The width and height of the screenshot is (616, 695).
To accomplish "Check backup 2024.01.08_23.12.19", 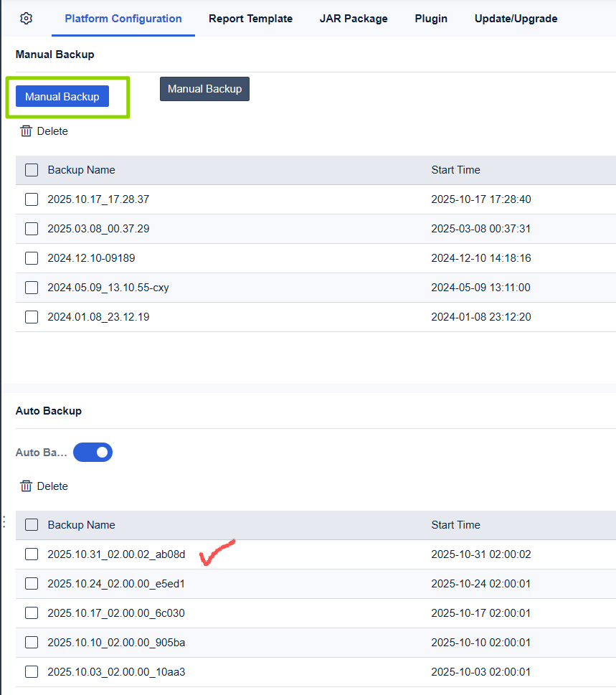I will pyautogui.click(x=32, y=317).
